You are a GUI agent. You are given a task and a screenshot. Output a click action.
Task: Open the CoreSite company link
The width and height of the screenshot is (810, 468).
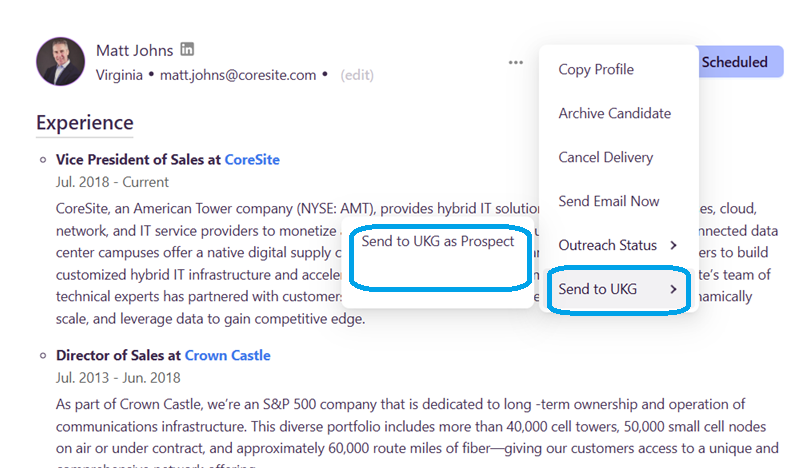pos(252,160)
